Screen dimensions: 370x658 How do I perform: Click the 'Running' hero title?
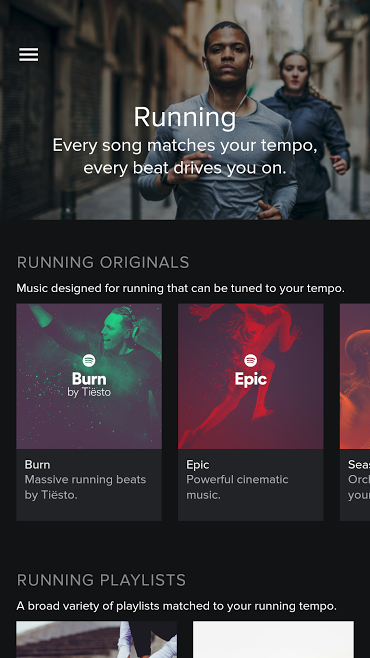pyautogui.click(x=185, y=118)
